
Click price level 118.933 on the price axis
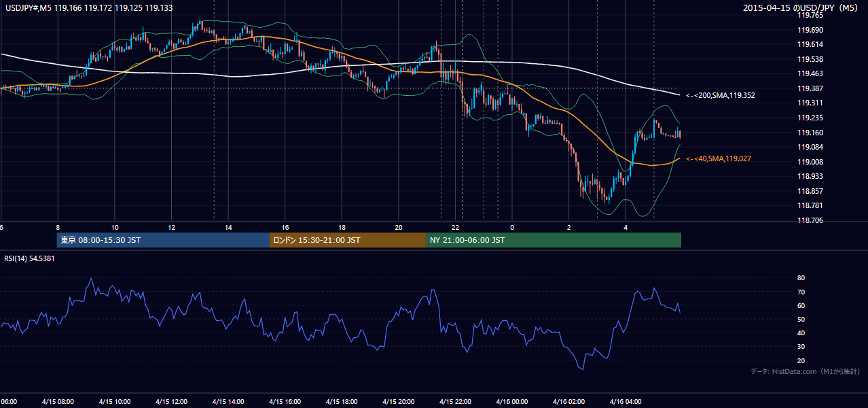810,176
